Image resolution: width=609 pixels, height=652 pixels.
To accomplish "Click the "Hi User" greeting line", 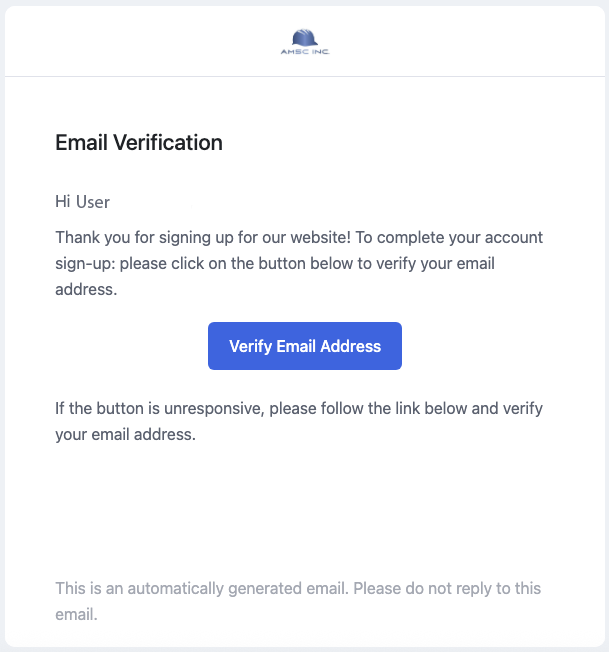I will pyautogui.click(x=82, y=202).
